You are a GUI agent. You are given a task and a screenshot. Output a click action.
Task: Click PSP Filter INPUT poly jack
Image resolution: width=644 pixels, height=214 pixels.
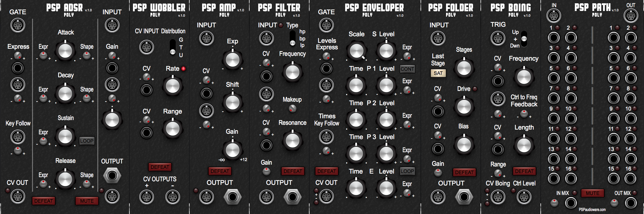point(267,38)
